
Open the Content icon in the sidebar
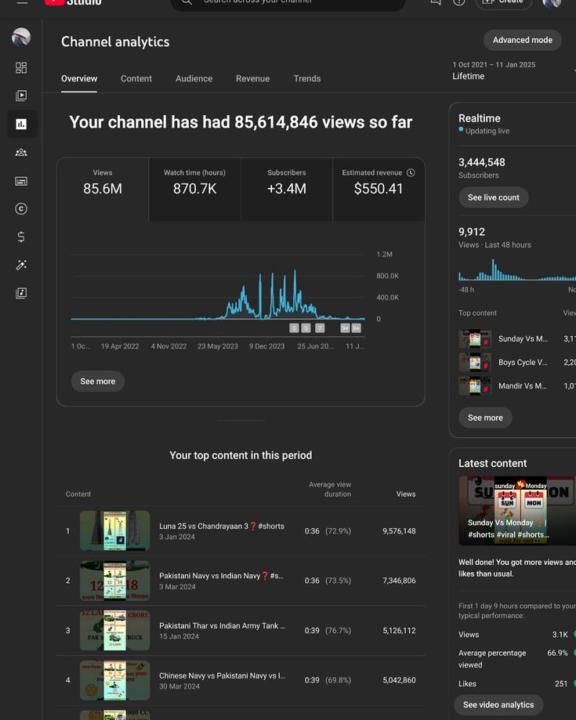[x=21, y=96]
